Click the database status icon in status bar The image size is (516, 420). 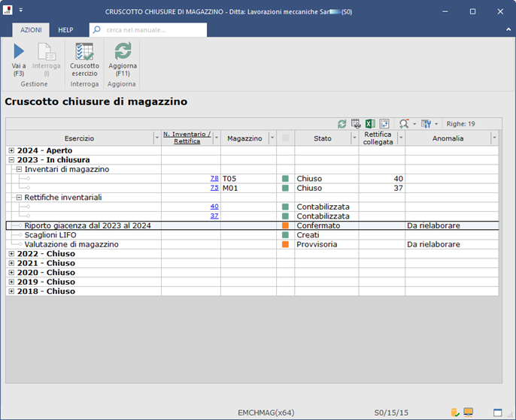tap(454, 412)
